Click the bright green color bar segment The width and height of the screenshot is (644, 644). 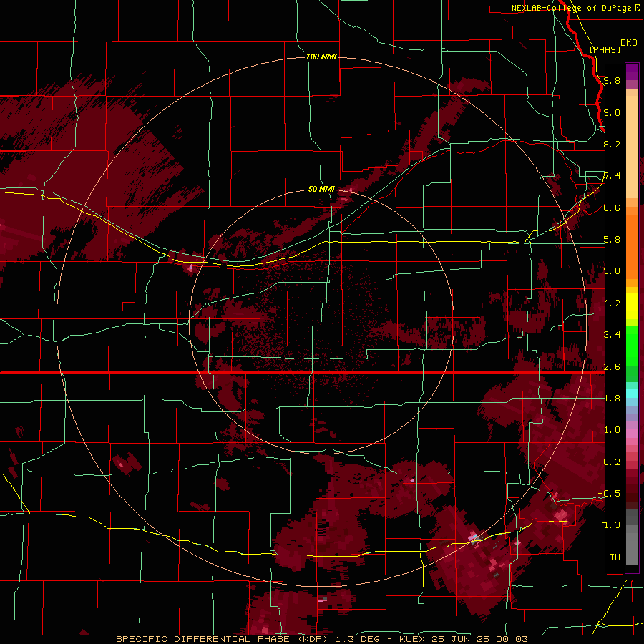[632, 345]
